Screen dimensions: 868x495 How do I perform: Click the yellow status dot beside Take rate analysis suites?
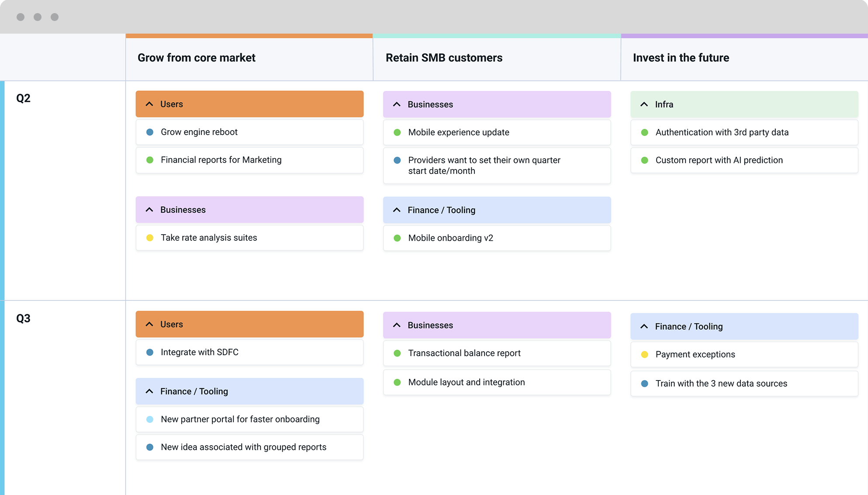[x=150, y=238]
